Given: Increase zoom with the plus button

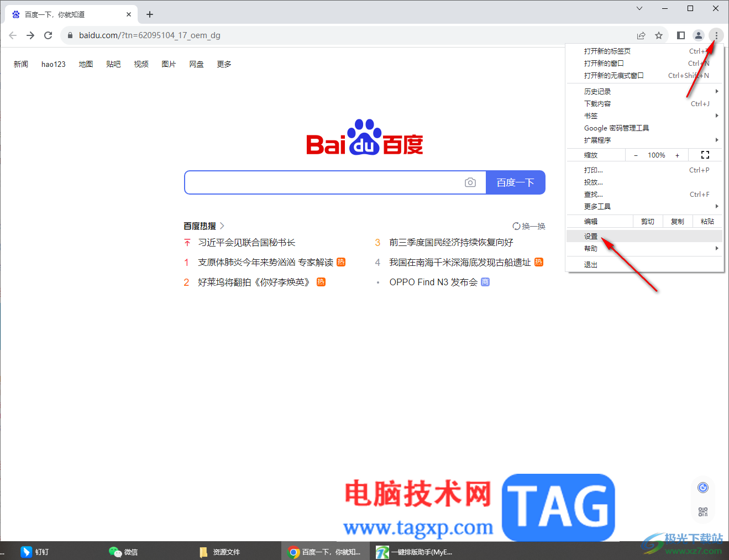Looking at the screenshot, I should point(677,155).
